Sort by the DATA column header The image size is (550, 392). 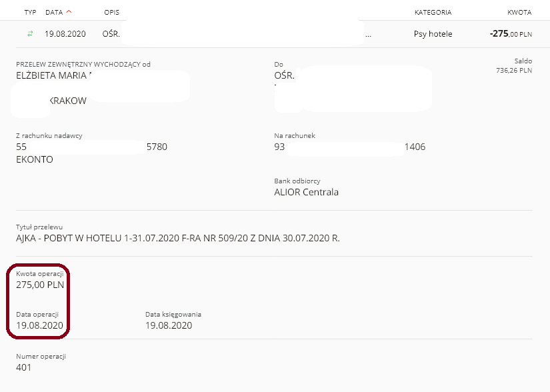coord(54,12)
